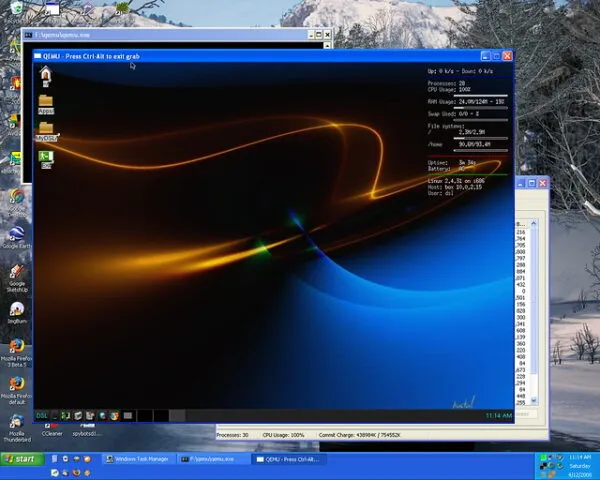Image resolution: width=600 pixels, height=480 pixels.
Task: Click the green tray icon in system tray
Action: (543, 457)
